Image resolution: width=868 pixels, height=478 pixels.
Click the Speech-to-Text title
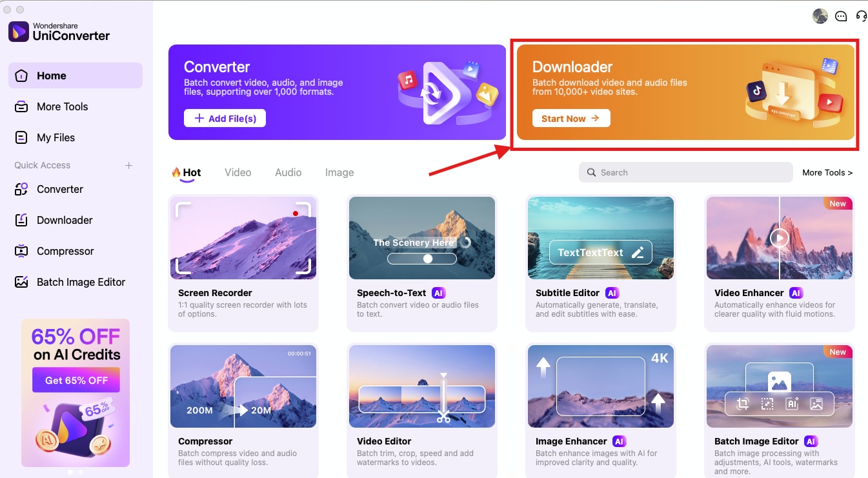click(392, 293)
